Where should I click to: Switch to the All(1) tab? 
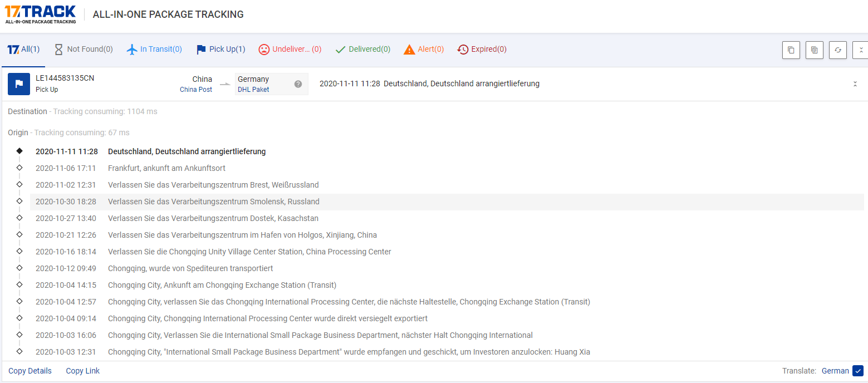pyautogui.click(x=23, y=49)
